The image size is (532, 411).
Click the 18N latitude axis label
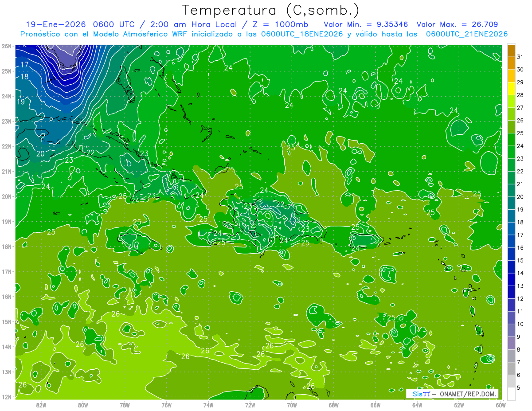click(x=6, y=247)
